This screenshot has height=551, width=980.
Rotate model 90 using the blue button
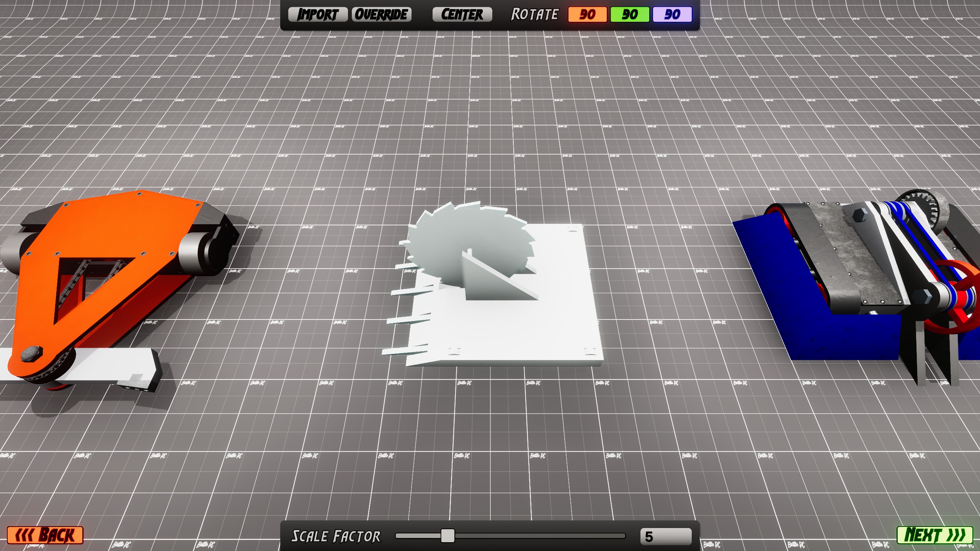pyautogui.click(x=672, y=15)
